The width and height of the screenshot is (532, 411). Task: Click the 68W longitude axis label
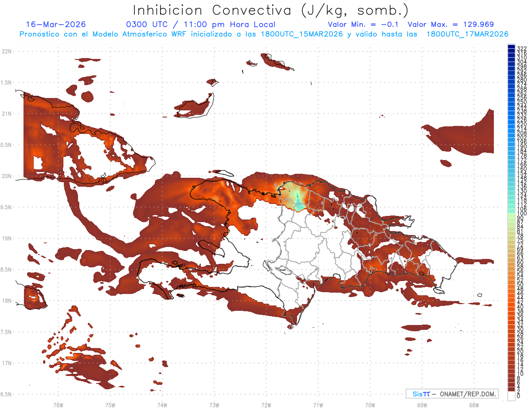[473, 405]
